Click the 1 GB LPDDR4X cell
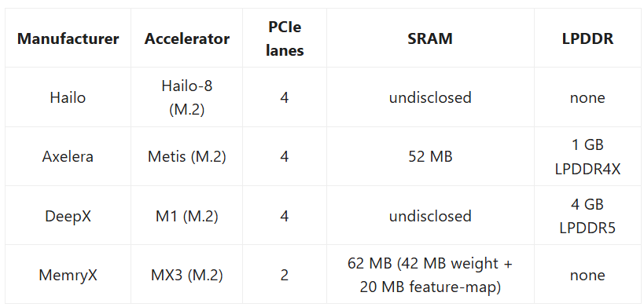Screen dimensions: 644x307 587,156
